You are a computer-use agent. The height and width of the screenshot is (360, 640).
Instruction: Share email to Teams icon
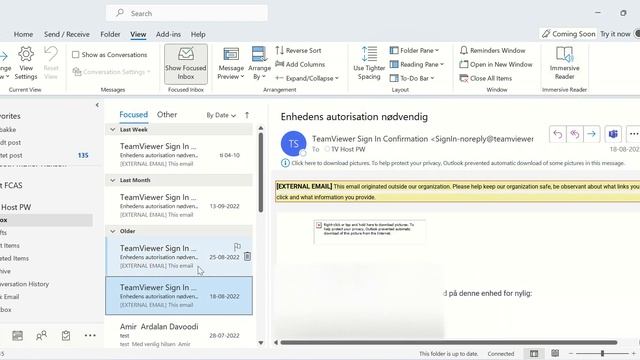pos(613,134)
